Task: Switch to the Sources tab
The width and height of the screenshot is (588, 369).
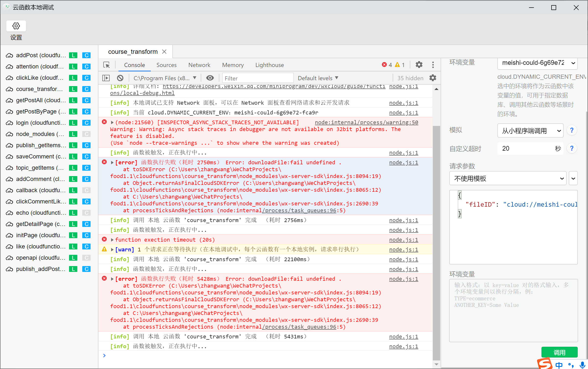Action: coord(166,65)
